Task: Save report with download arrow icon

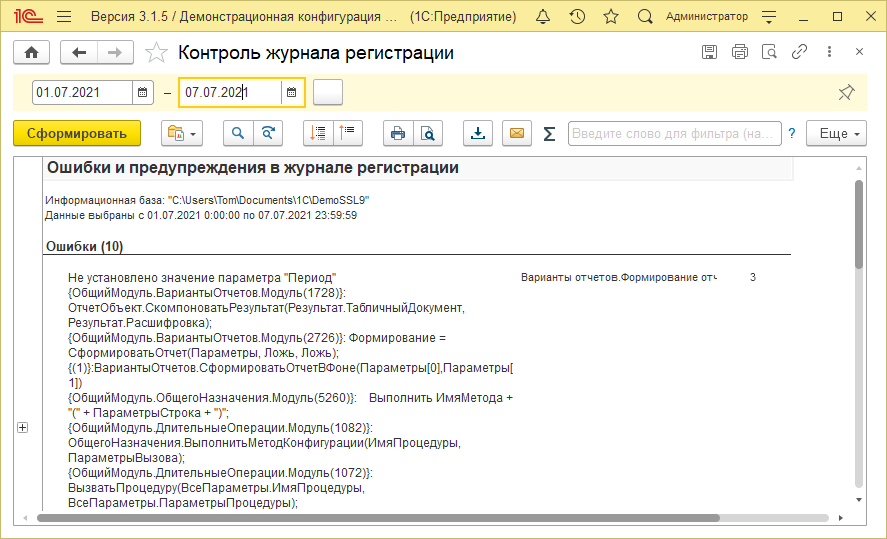Action: tap(478, 133)
